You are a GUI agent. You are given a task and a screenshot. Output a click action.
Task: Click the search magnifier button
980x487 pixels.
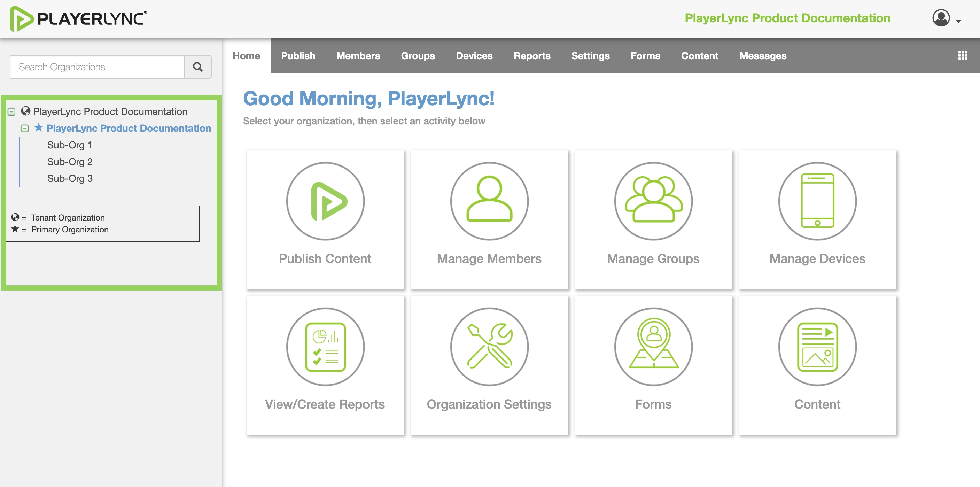tap(197, 67)
